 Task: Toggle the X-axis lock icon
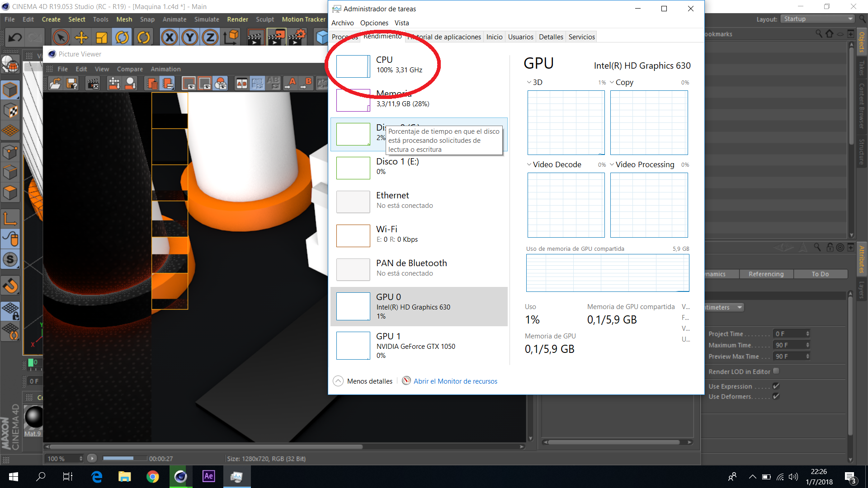(170, 38)
